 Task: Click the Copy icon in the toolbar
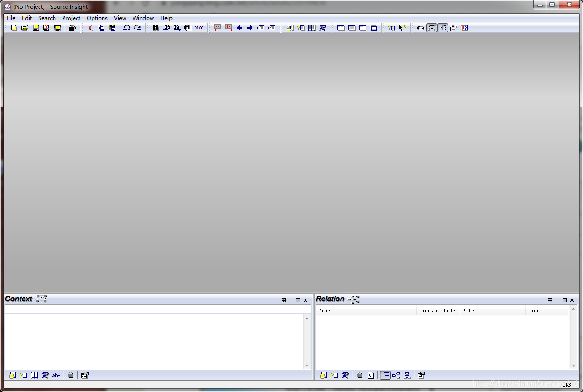[x=101, y=28]
